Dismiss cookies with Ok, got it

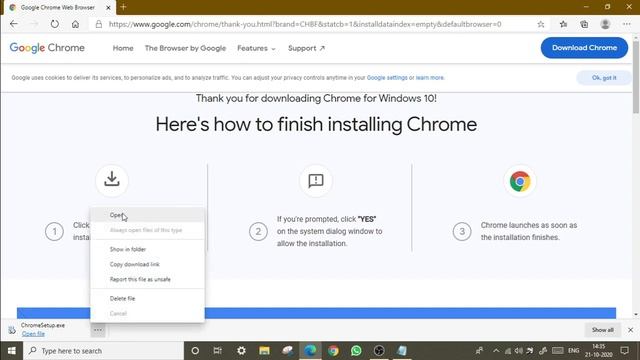click(x=604, y=78)
